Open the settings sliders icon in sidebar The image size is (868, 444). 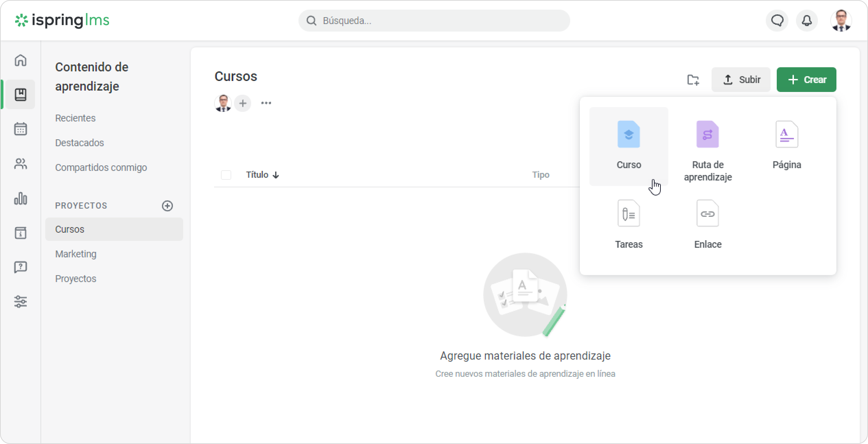(21, 302)
